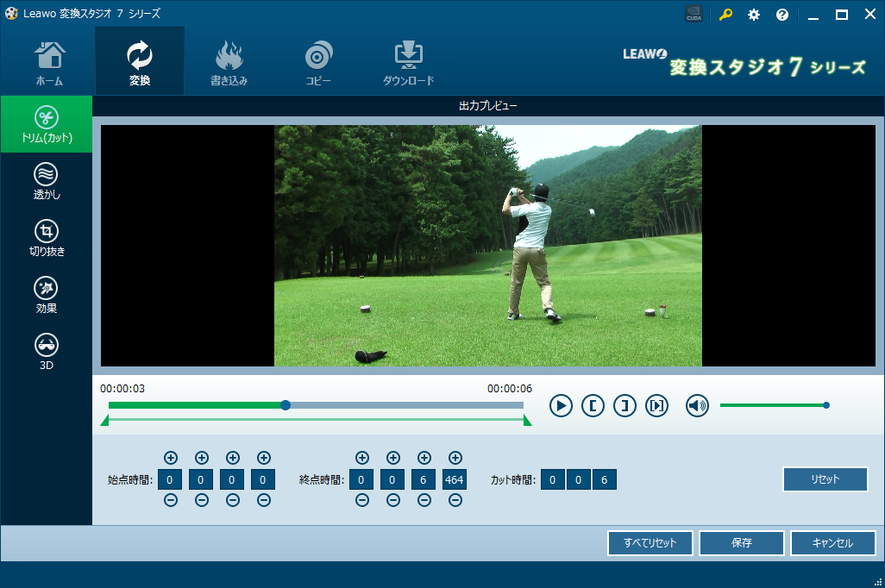Mute audio with the speaker icon

coord(697,405)
